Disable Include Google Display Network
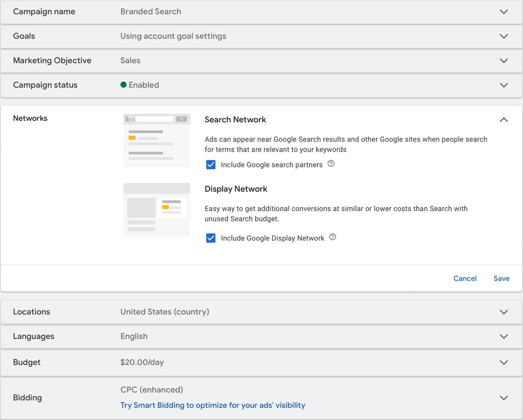This screenshot has width=523, height=420. pos(211,238)
